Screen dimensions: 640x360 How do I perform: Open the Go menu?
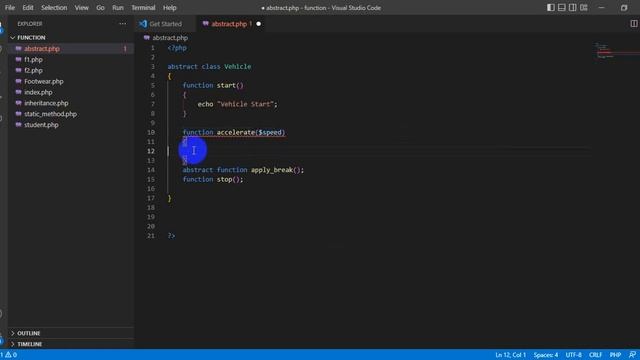click(100, 8)
